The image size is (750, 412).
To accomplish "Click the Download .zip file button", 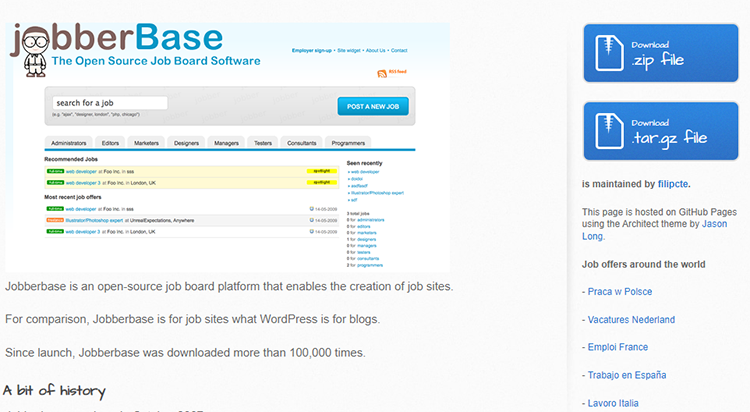I will pos(661,53).
